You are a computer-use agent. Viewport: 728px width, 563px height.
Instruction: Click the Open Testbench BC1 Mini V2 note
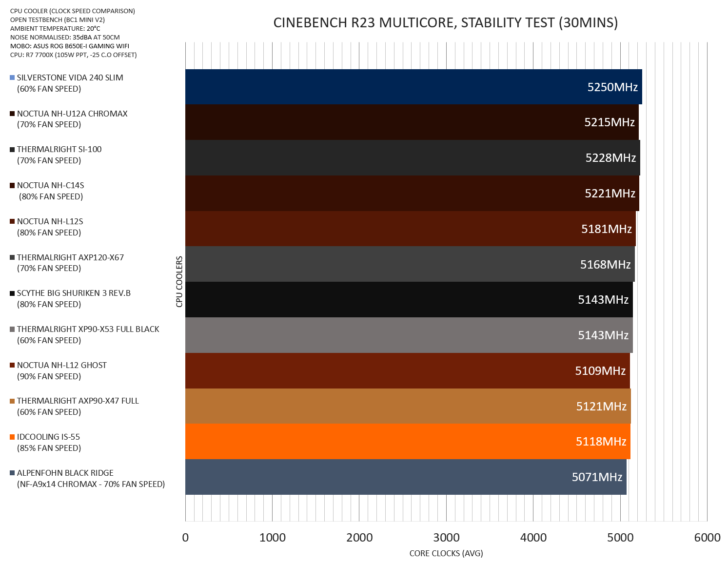[58, 19]
